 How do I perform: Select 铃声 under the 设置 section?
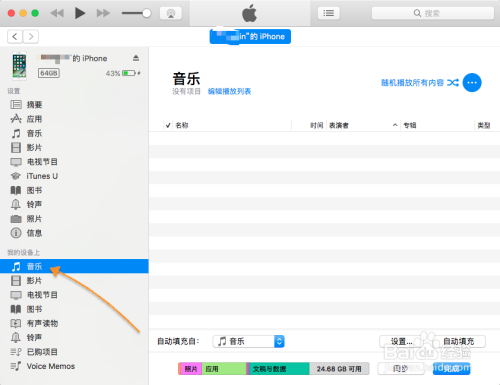pos(74,204)
